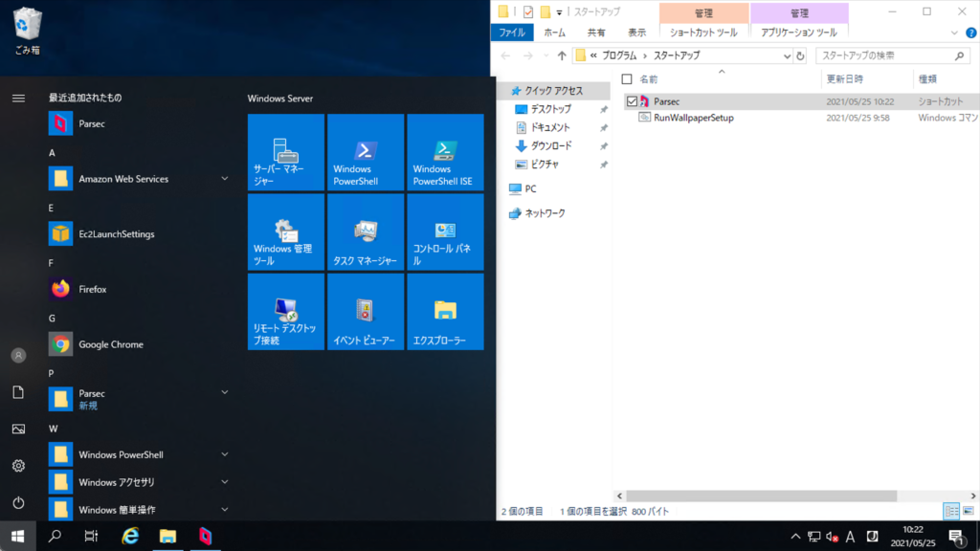980x551 pixels.
Task: Open the ファイル tab in Explorer
Action: [512, 33]
